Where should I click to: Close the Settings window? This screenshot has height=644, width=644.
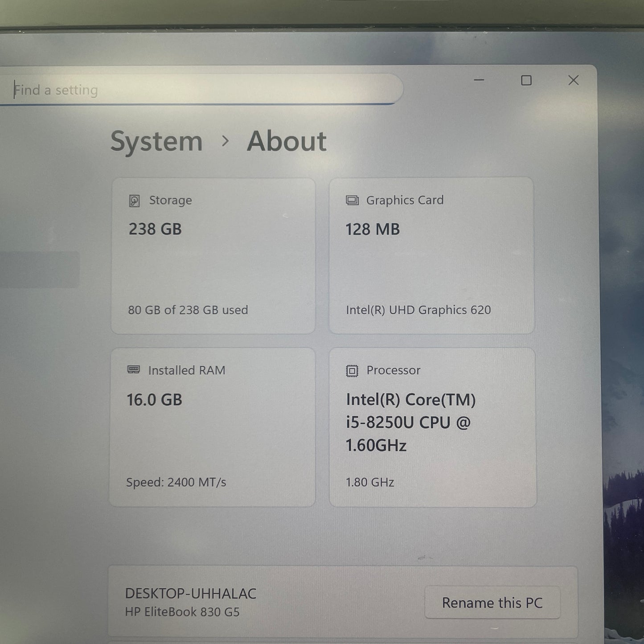(574, 80)
